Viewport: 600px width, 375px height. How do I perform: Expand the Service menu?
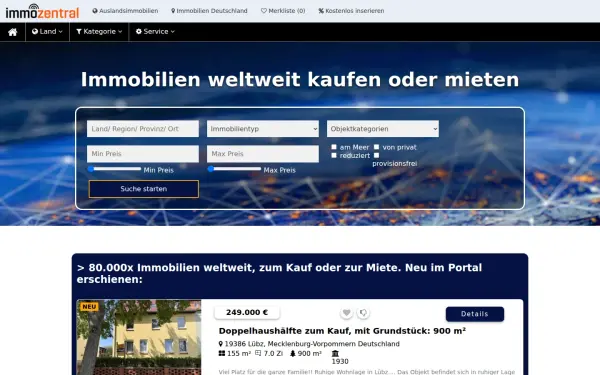click(x=155, y=32)
